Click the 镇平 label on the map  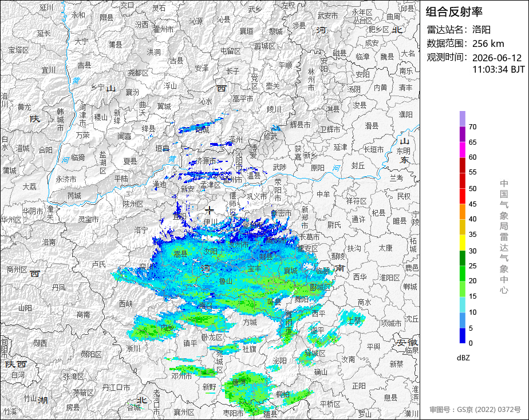click(190, 343)
